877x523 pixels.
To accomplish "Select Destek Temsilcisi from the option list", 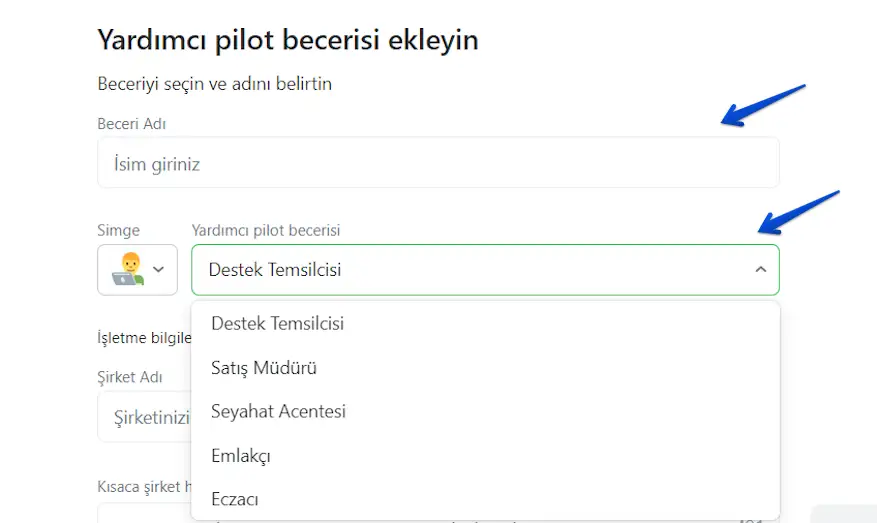I will (x=277, y=324).
